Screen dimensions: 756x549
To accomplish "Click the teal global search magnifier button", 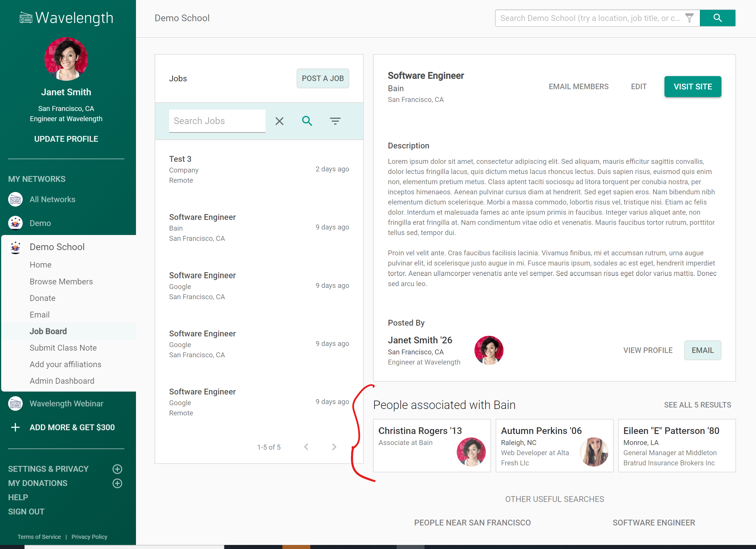I will 717,18.
